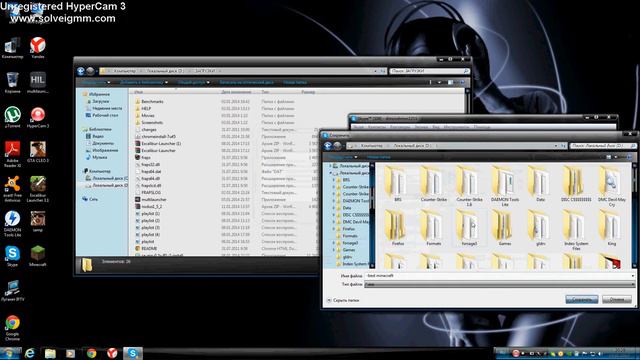The image size is (640, 360).
Task: Launch the Minecraft desktop shortcut
Action: 38,256
